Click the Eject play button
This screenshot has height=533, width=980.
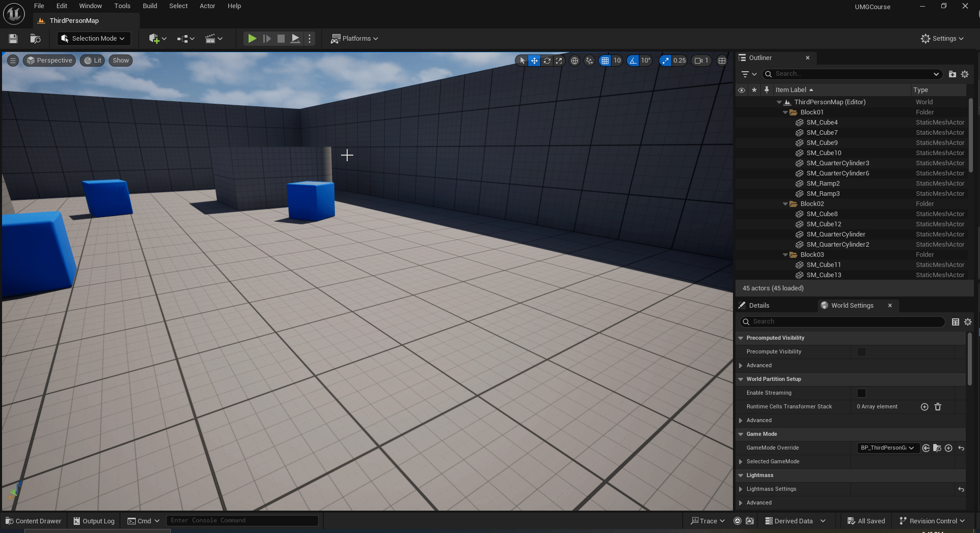pos(295,39)
